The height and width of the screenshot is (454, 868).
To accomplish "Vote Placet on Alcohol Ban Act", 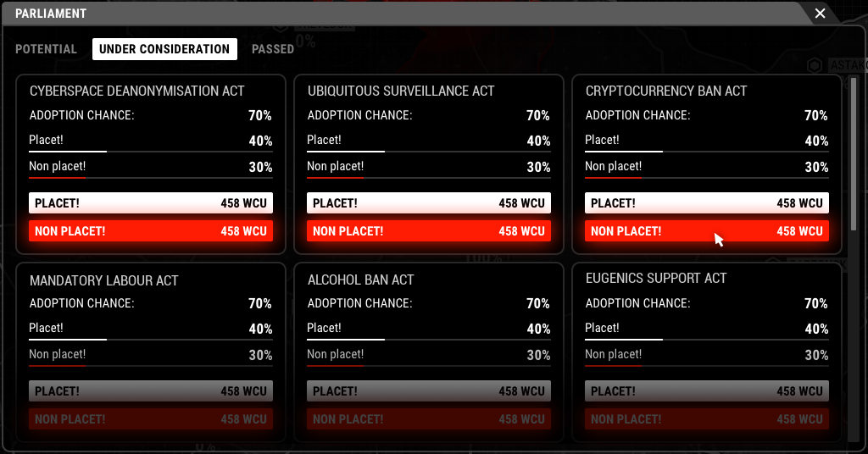I will point(429,391).
